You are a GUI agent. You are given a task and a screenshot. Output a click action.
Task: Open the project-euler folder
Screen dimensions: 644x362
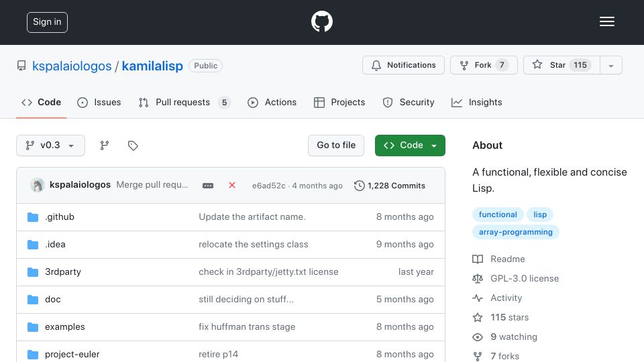(72, 354)
